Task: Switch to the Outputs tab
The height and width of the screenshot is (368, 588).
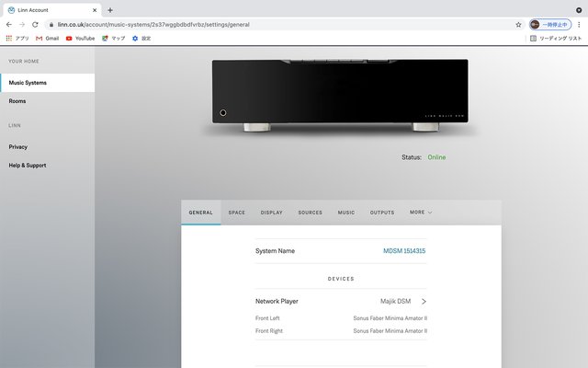Action: (382, 213)
